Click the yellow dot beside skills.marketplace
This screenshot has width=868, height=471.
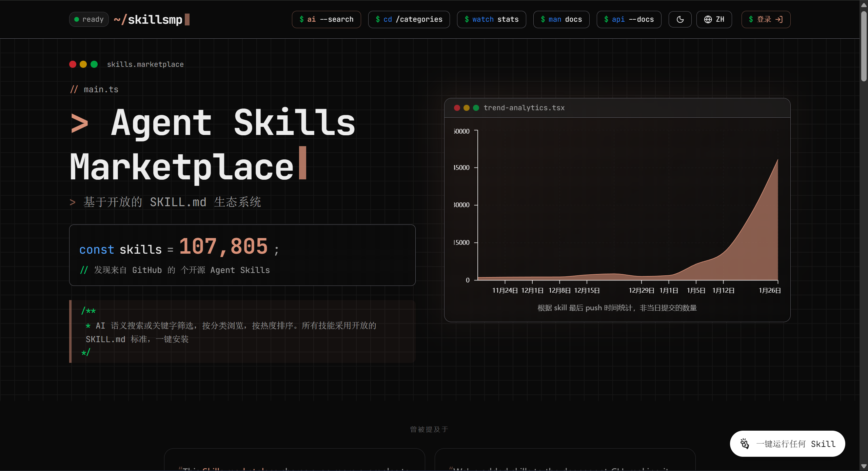click(83, 64)
